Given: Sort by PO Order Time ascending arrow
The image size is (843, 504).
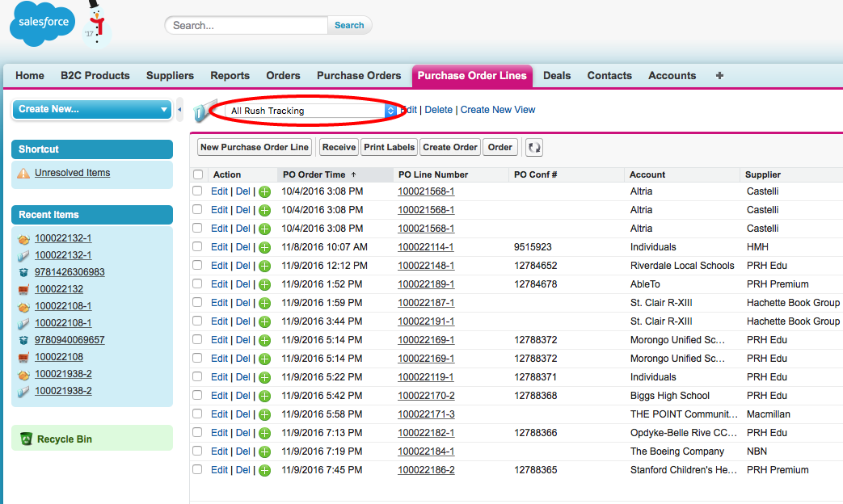Looking at the screenshot, I should pyautogui.click(x=354, y=174).
